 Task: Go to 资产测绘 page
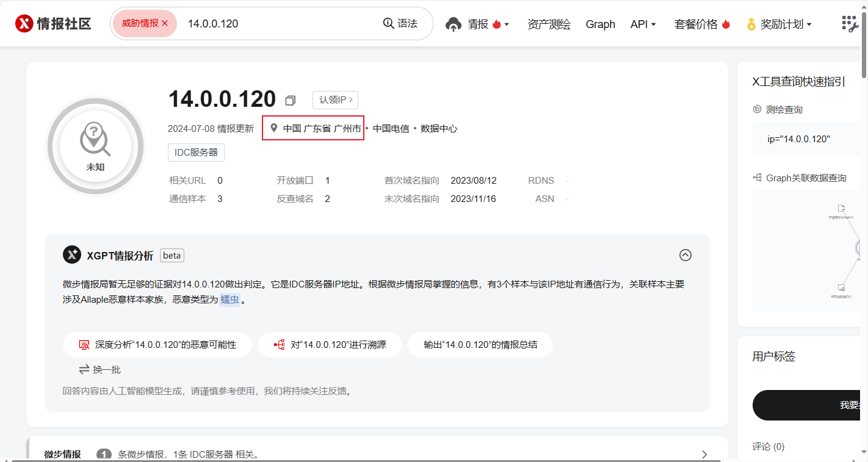click(x=549, y=24)
